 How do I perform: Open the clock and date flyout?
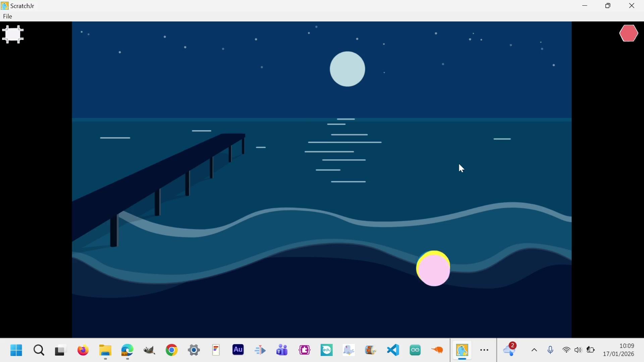pyautogui.click(x=619, y=350)
